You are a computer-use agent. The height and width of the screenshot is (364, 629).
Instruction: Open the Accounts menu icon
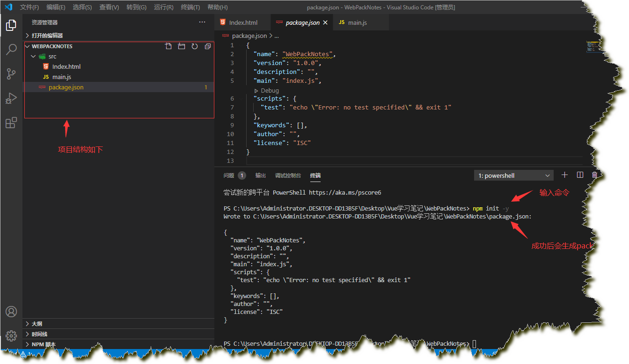[x=11, y=312]
